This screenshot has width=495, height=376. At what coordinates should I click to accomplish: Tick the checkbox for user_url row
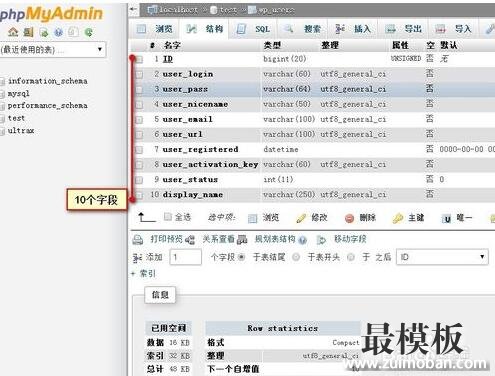(139, 135)
